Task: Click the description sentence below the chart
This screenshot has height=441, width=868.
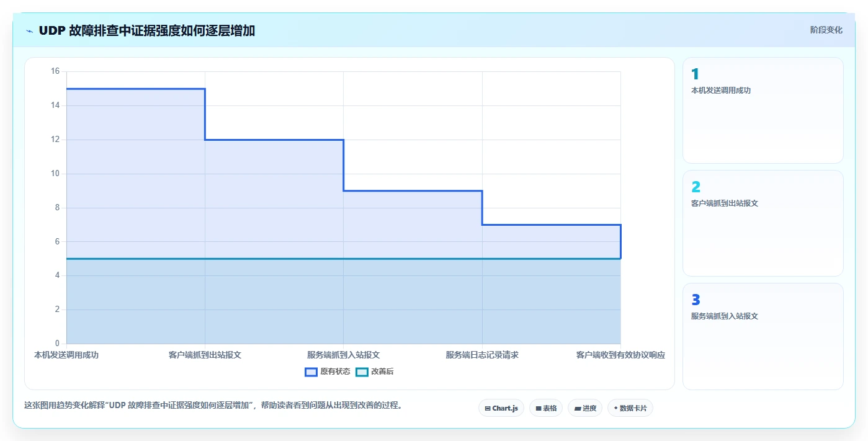Action: 214,406
